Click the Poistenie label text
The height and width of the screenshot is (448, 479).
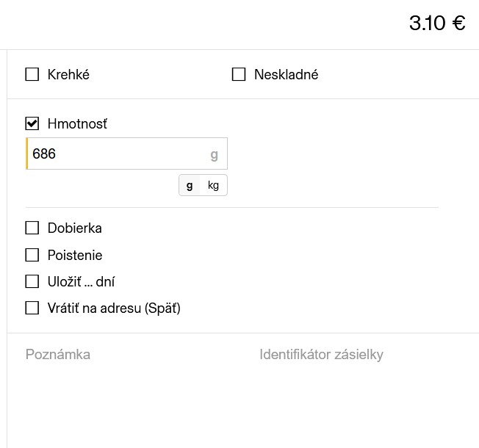[74, 255]
